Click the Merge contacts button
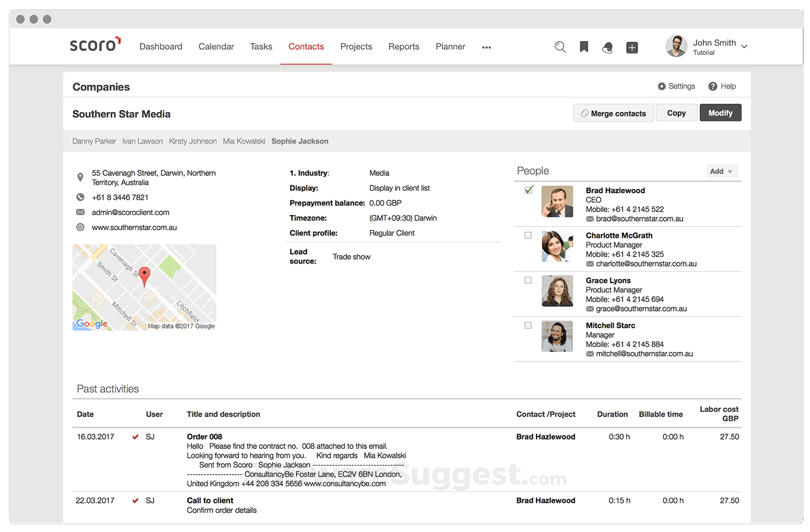 (613, 113)
